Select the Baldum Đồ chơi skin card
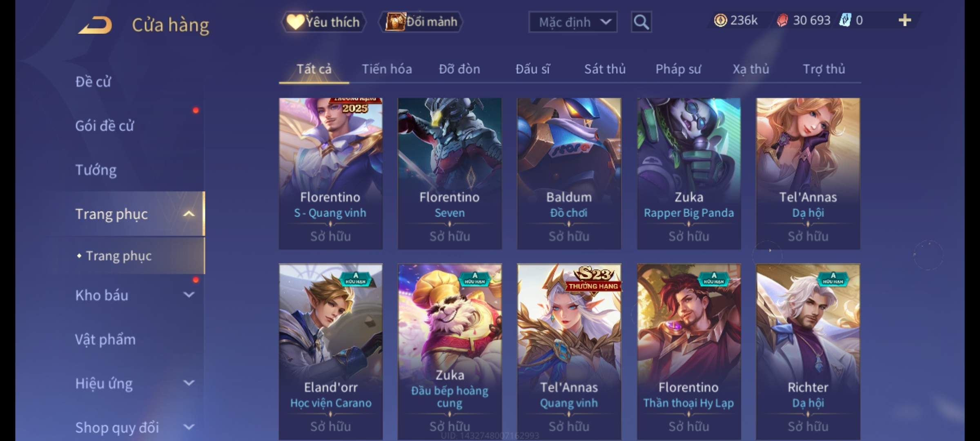 click(x=569, y=174)
